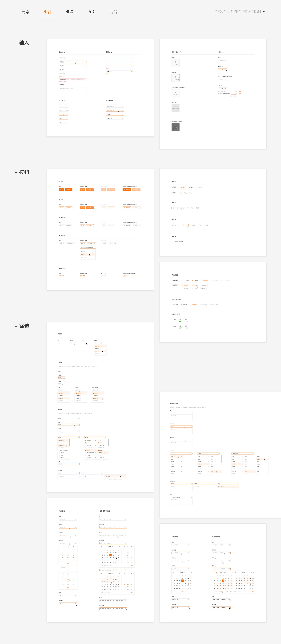Screen dimensions: 281x644
Task: Click search icon in 地址选择 默认 field
Action: [191, 413]
